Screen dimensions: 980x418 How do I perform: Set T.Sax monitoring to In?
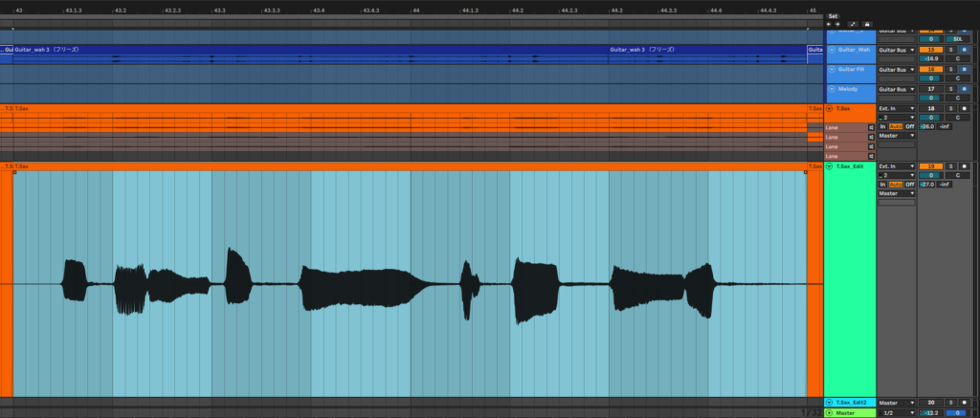coord(882,126)
